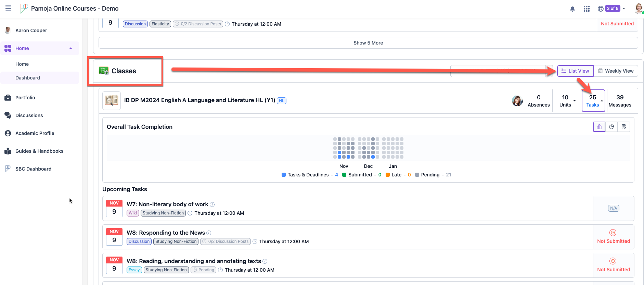Screen dimensions: 644x285
Task: Go to Discussions in sidebar
Action: pyautogui.click(x=29, y=115)
